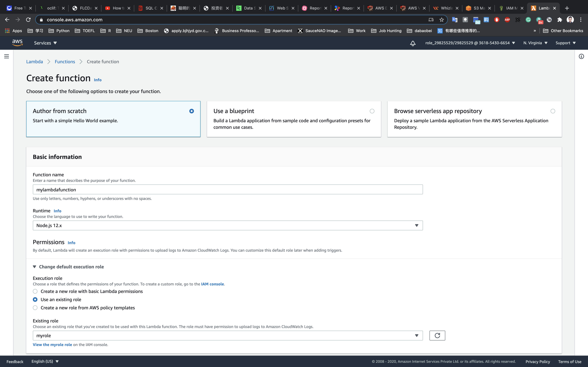
Task: Choose Browse serverless app repository option
Action: (553, 111)
